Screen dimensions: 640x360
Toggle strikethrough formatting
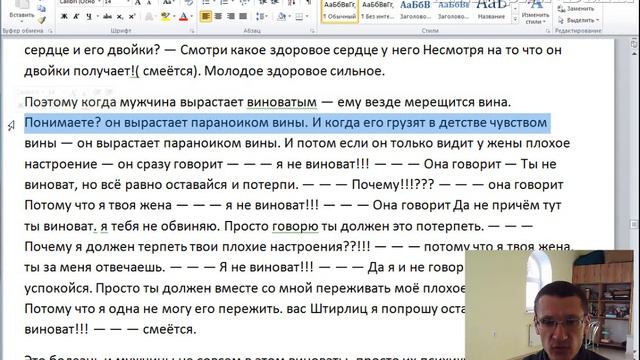[x=107, y=17]
